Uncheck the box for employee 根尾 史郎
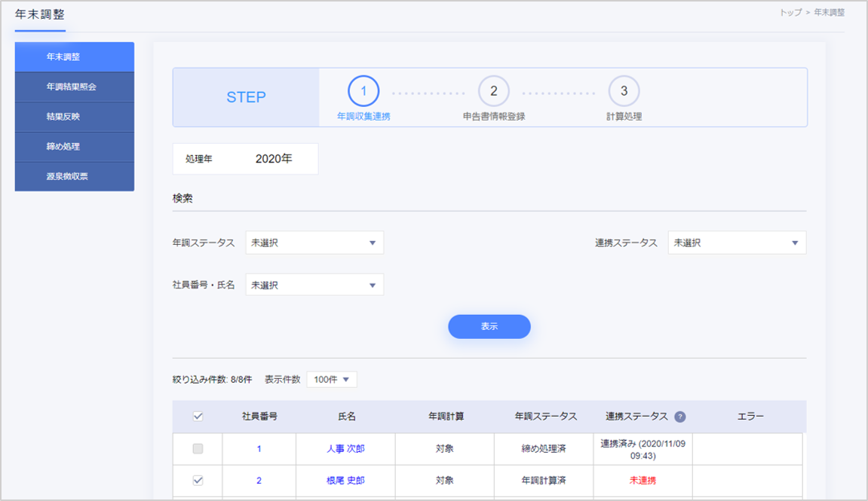Screen dimensions: 868x501 coord(198,481)
